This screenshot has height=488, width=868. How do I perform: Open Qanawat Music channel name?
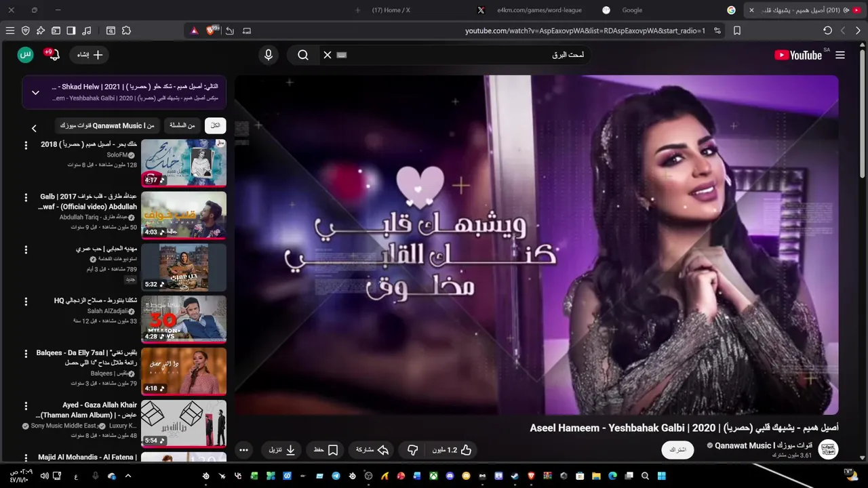[764, 445]
